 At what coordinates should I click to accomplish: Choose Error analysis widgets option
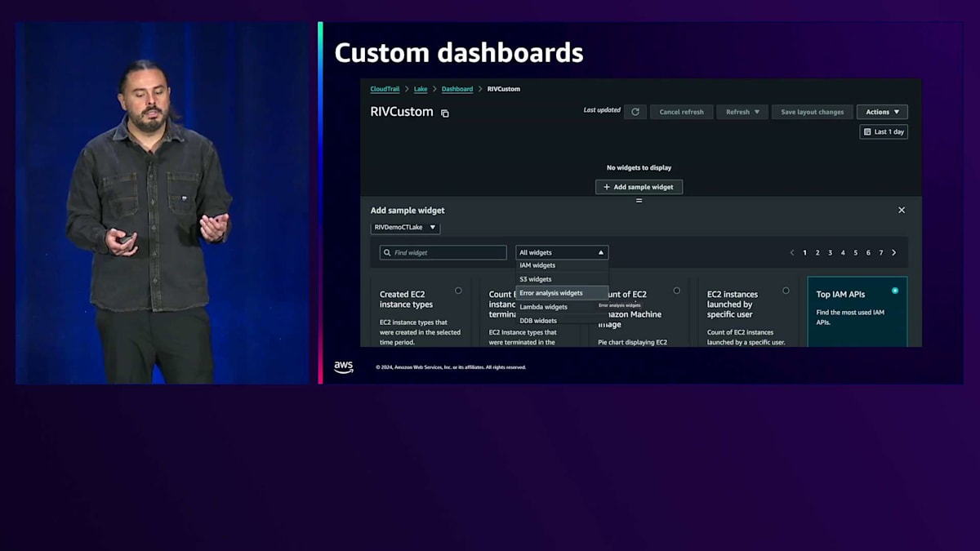tap(562, 293)
